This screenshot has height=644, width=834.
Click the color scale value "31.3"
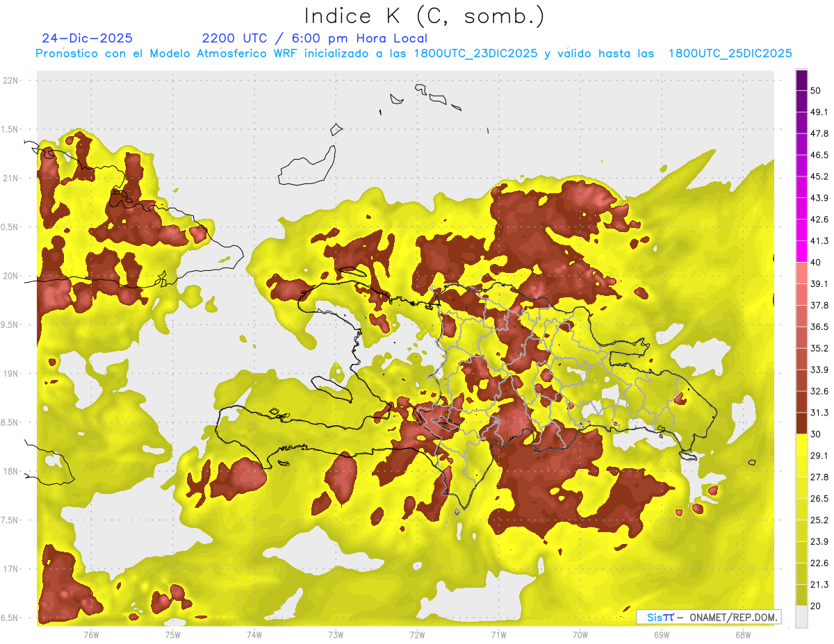(819, 413)
